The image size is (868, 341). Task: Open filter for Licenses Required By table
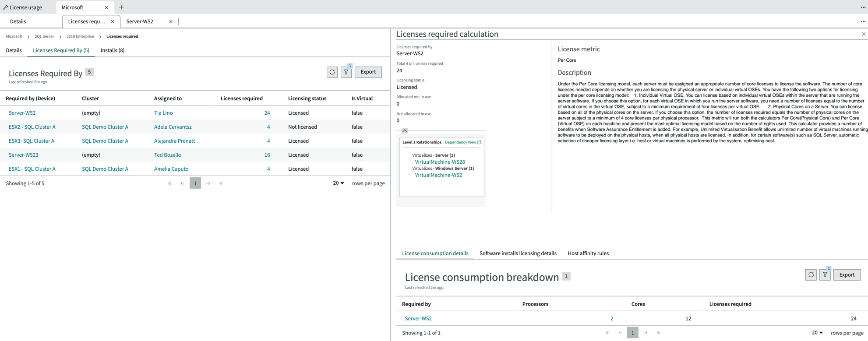click(346, 72)
